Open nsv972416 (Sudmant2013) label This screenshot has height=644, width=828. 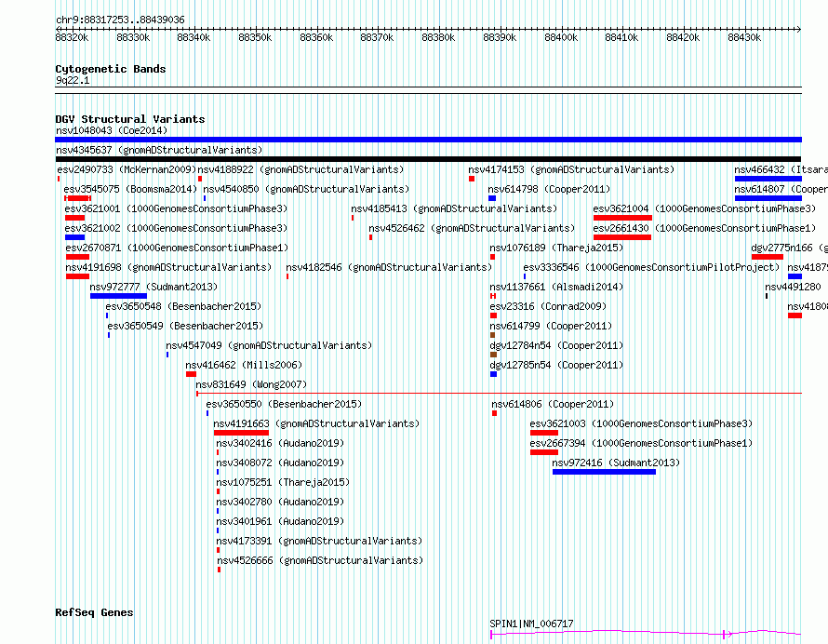click(x=616, y=463)
